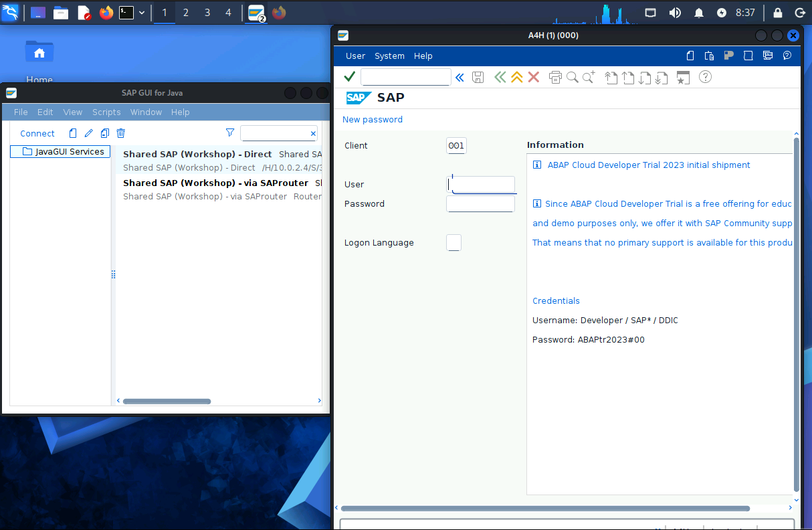Click the Password input field
The image size is (812, 530).
click(x=480, y=204)
